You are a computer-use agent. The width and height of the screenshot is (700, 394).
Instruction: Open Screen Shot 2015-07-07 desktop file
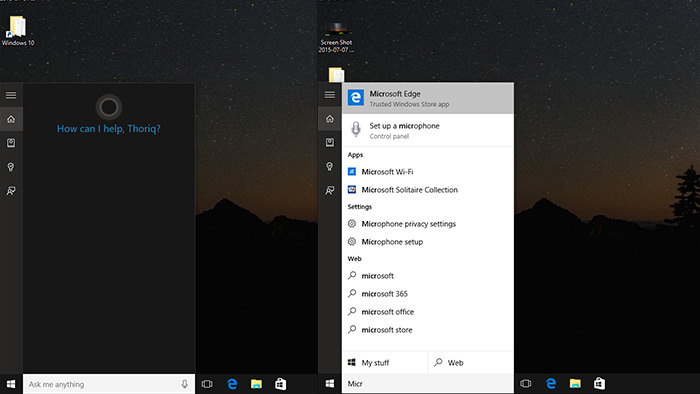336,37
